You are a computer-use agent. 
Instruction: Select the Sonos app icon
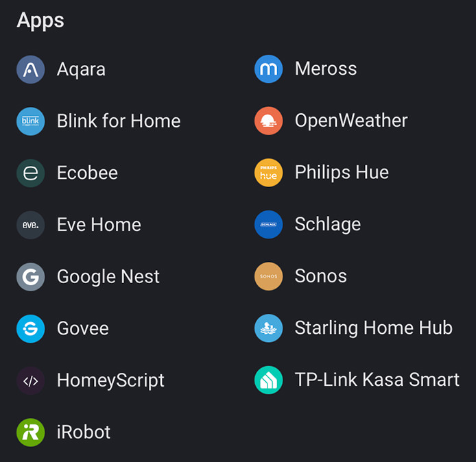[268, 276]
